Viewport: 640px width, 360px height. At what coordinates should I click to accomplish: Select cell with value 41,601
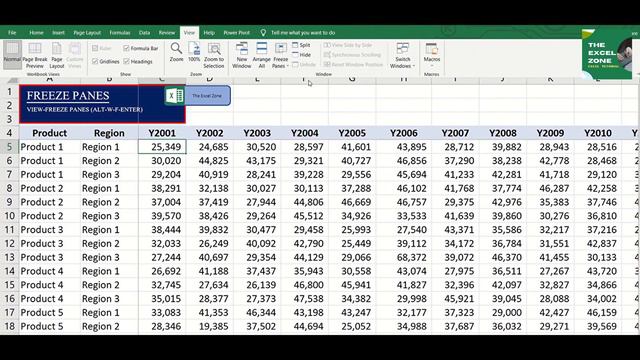tap(352, 147)
